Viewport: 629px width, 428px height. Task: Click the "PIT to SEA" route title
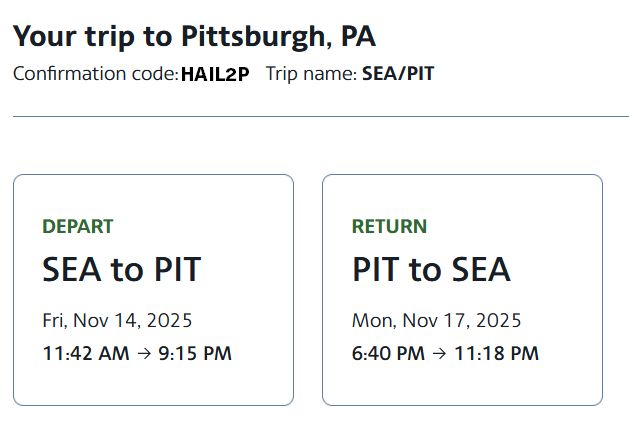pos(431,270)
